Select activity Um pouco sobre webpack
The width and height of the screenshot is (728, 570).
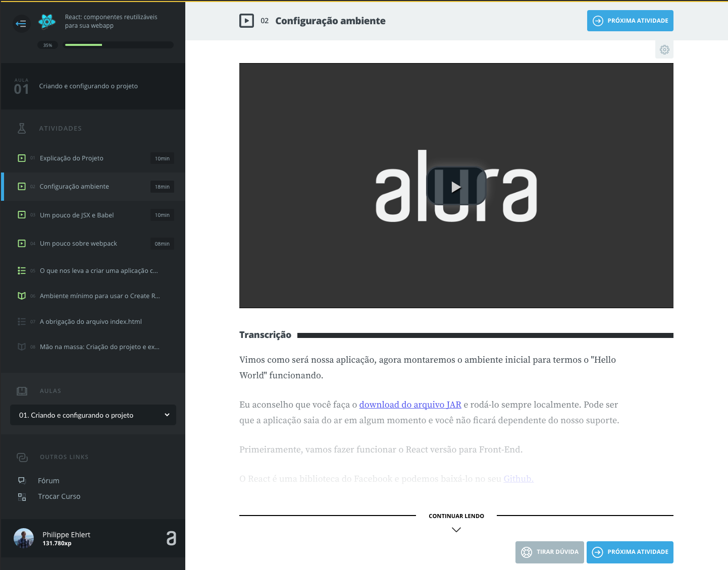tap(78, 243)
